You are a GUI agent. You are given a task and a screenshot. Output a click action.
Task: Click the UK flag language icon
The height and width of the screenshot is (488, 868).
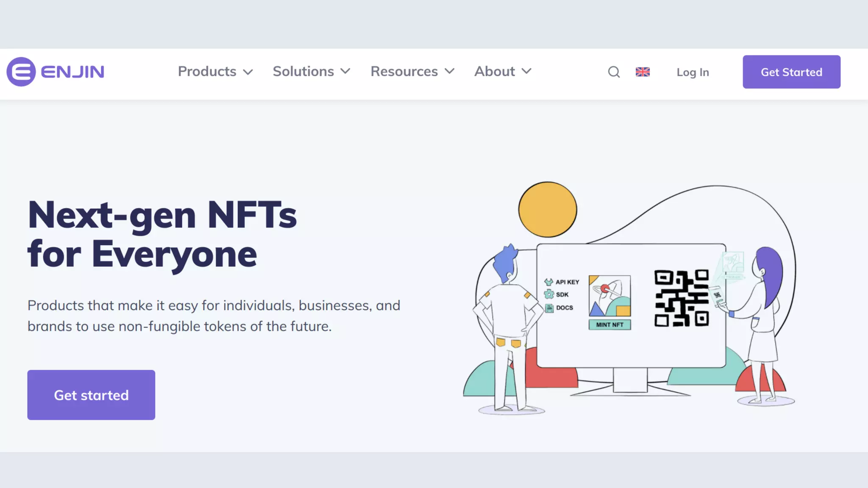pyautogui.click(x=643, y=72)
